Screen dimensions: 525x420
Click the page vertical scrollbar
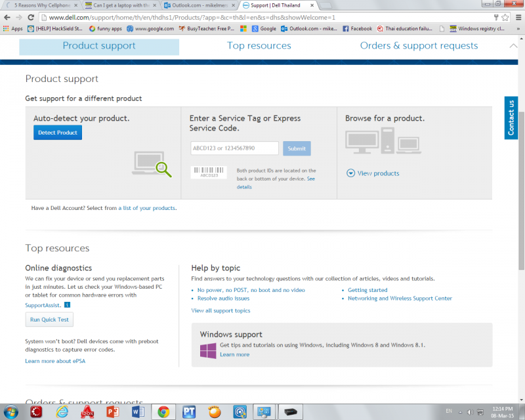tap(521, 190)
